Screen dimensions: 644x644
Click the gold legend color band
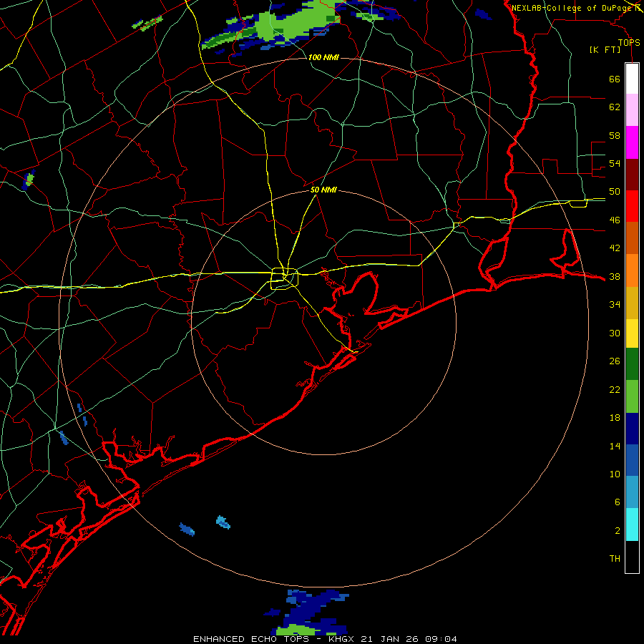pos(632,303)
